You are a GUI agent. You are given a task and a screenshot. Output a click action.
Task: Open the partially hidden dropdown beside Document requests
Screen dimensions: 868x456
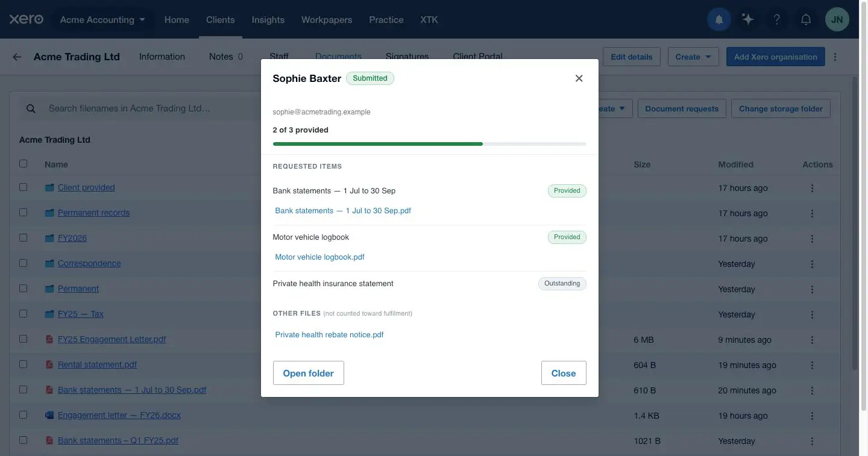(x=615, y=108)
